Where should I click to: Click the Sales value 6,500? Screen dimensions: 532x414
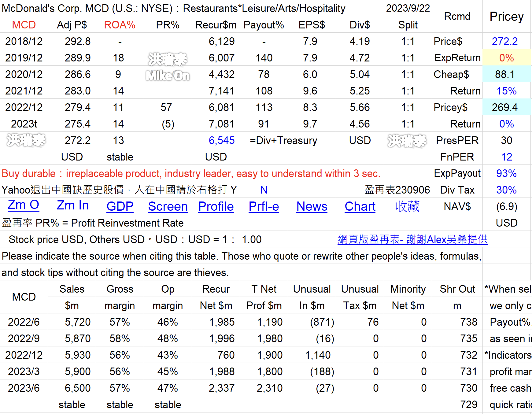point(78,388)
